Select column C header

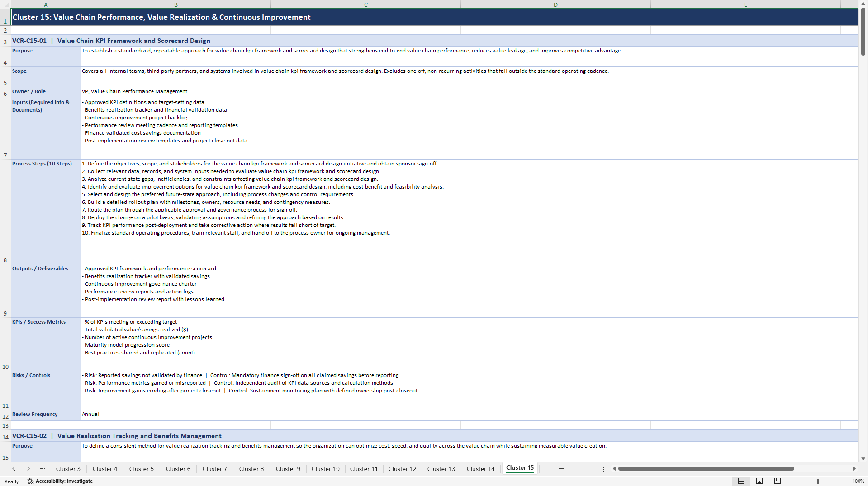(366, 5)
